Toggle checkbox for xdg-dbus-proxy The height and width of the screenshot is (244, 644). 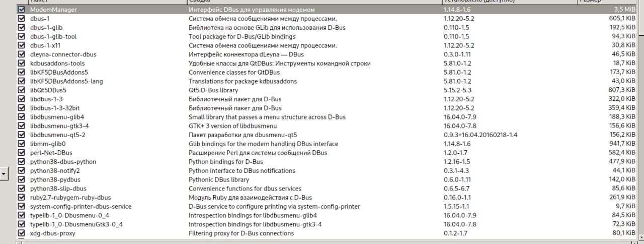tap(21, 233)
